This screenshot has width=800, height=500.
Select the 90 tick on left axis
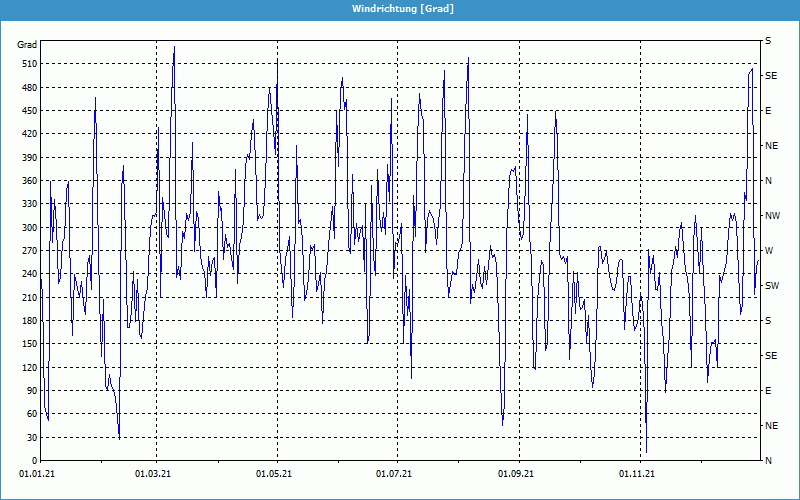(30, 391)
